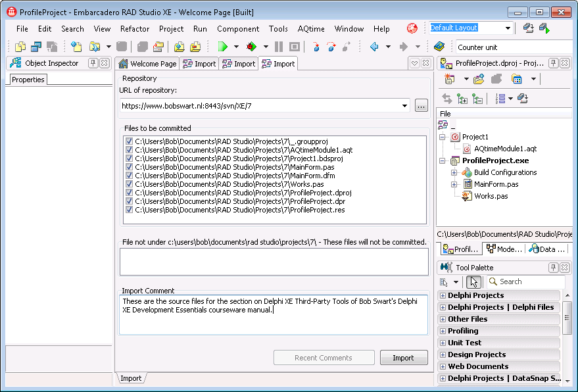Open the Tools menu
Screen dimensions: 578x392
(278, 29)
